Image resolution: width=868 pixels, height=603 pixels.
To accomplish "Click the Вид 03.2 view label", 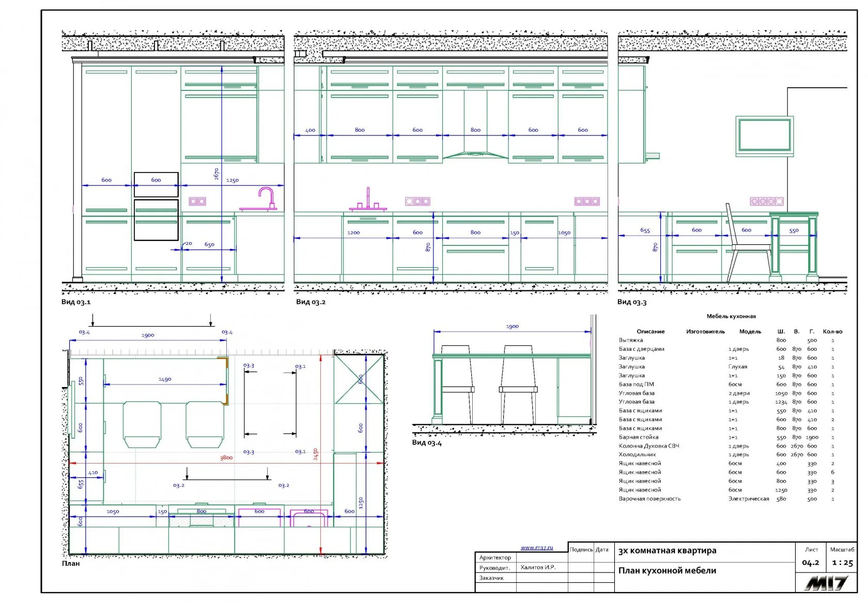I will click(x=311, y=302).
